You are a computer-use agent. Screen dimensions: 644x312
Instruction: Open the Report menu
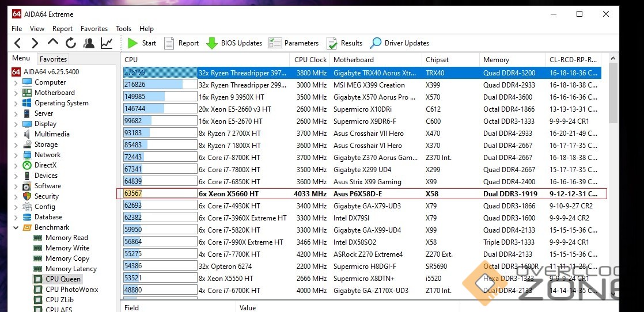(62, 29)
